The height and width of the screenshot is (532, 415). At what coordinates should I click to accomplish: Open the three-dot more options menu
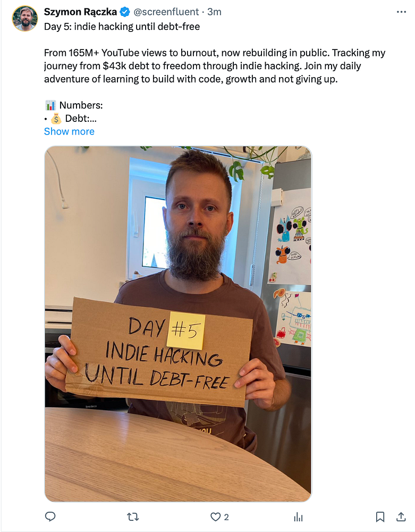pyautogui.click(x=401, y=12)
